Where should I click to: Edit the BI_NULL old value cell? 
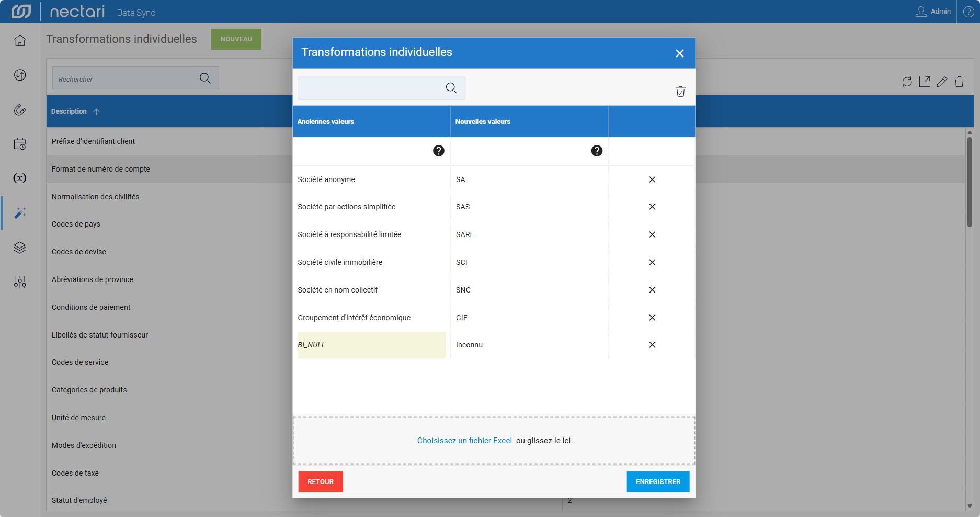(x=372, y=345)
